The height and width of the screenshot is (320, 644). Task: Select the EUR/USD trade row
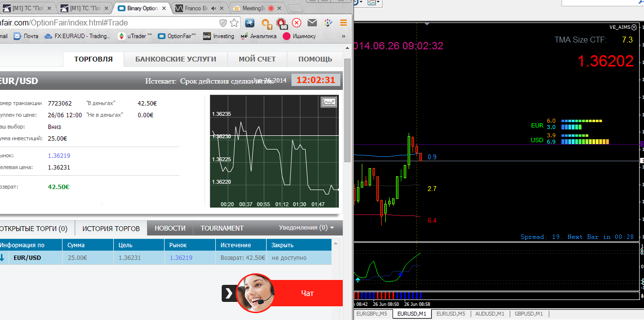(165, 258)
